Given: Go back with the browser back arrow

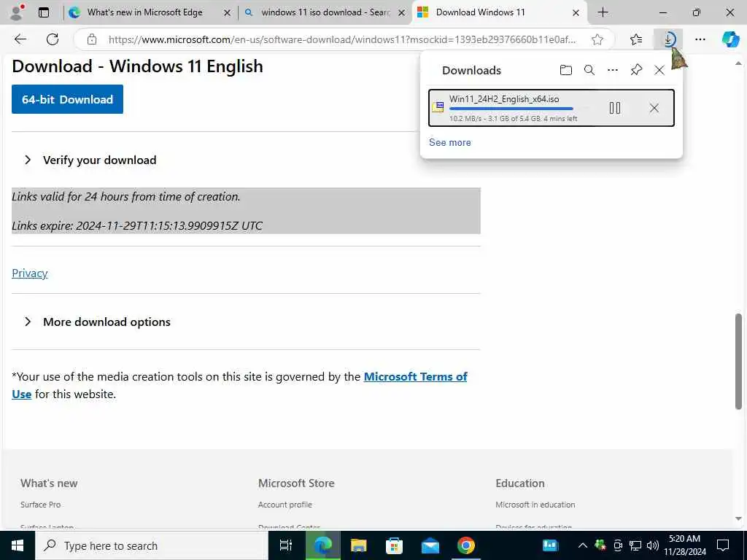Looking at the screenshot, I should coord(20,39).
